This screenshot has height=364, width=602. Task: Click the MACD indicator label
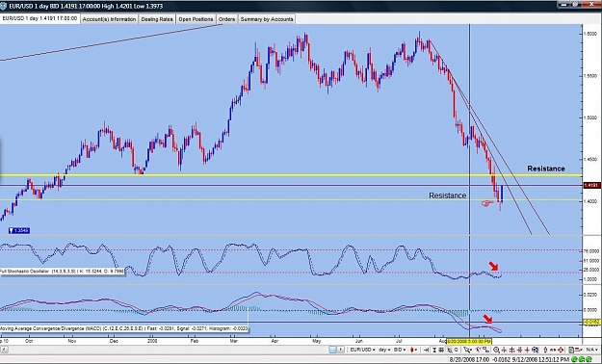(x=124, y=328)
